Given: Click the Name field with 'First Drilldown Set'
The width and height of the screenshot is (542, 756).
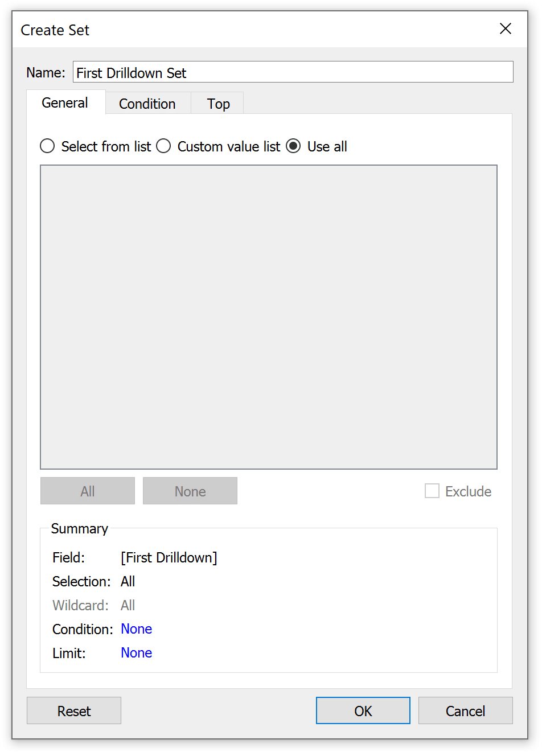Looking at the screenshot, I should tap(293, 72).
